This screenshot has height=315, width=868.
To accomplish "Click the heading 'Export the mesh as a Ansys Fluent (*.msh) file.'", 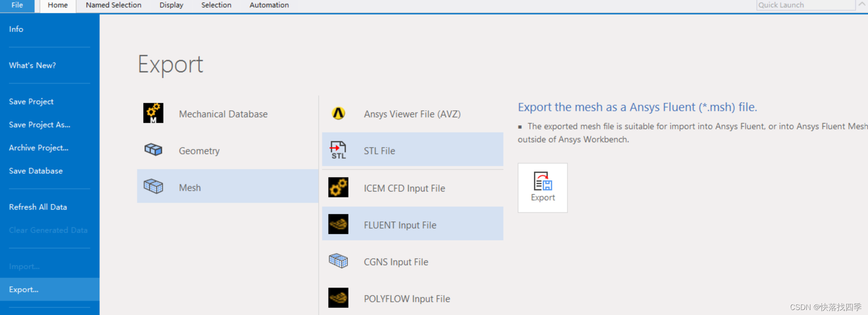I will [637, 107].
